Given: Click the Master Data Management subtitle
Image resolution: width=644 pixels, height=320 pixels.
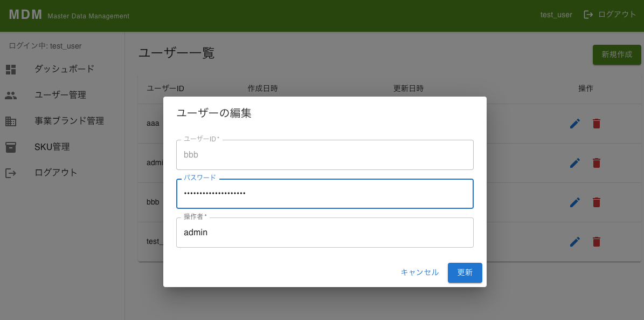Looking at the screenshot, I should coord(88,16).
